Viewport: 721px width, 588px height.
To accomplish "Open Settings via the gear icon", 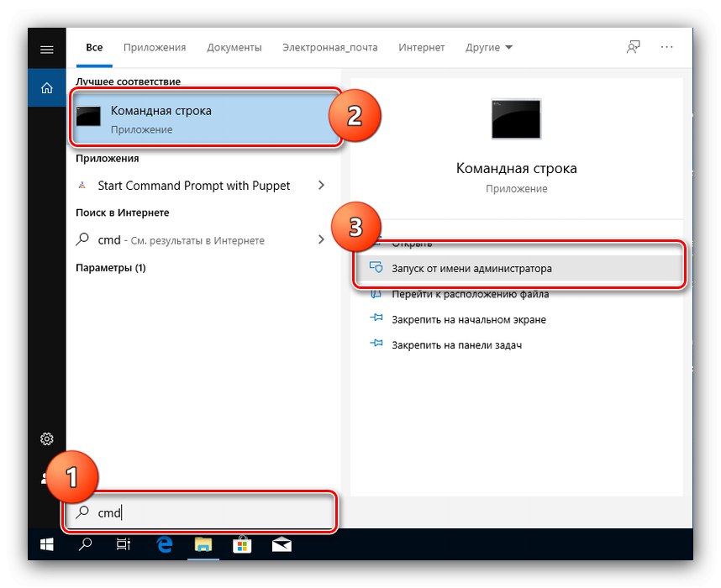I will coord(46,438).
